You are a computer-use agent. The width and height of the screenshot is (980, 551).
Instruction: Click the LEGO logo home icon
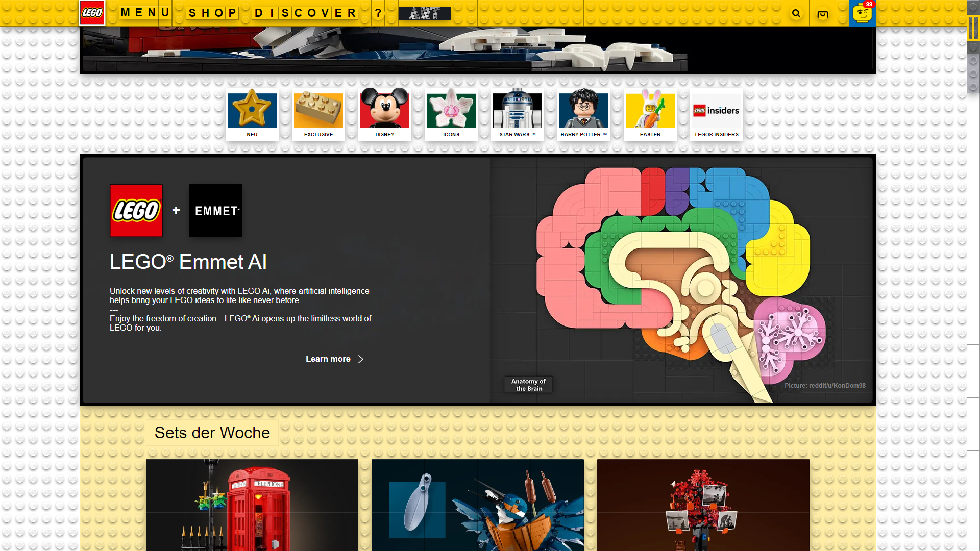(92, 13)
